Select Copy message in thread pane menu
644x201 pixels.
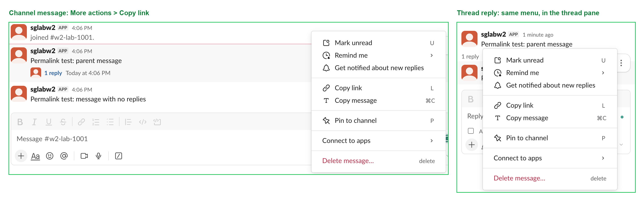tap(550, 118)
